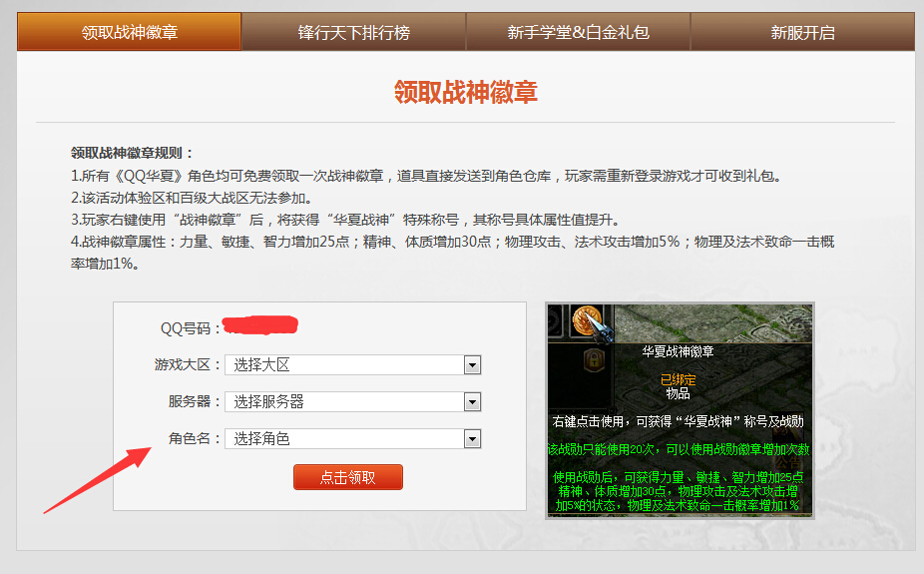This screenshot has width=924, height=574.
Task: Click the red scribble covering the QQ number
Action: (259, 325)
